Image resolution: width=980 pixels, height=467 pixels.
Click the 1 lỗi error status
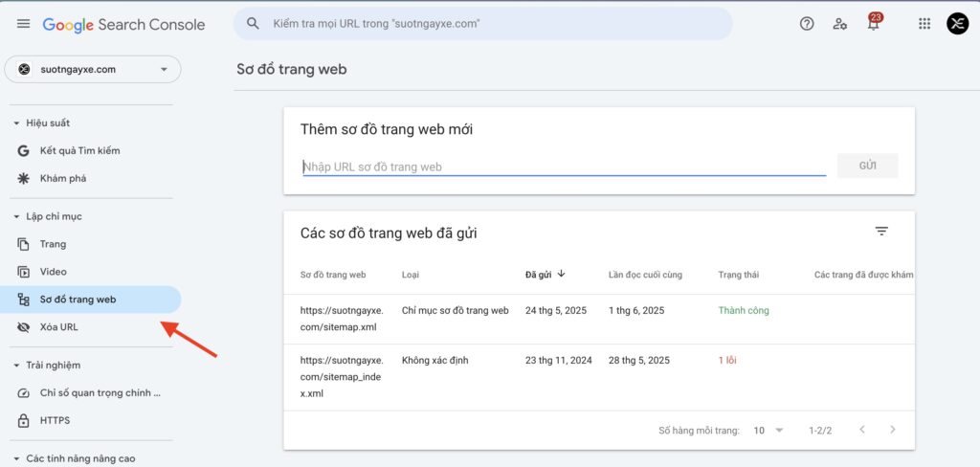tap(727, 361)
